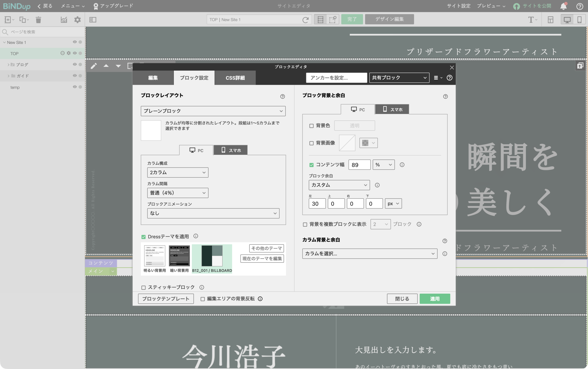Screen dimensions: 588x369
Task: Open the 共有ブロック dropdown
Action: click(x=399, y=78)
